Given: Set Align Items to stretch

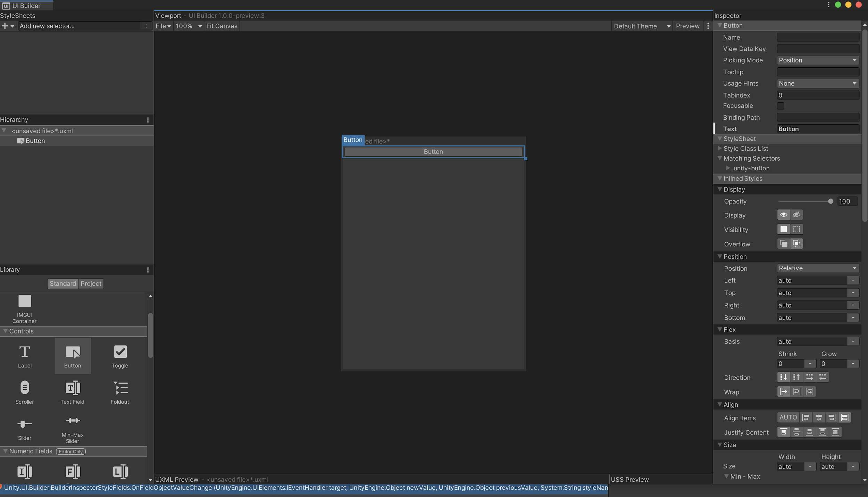Looking at the screenshot, I should [844, 418].
